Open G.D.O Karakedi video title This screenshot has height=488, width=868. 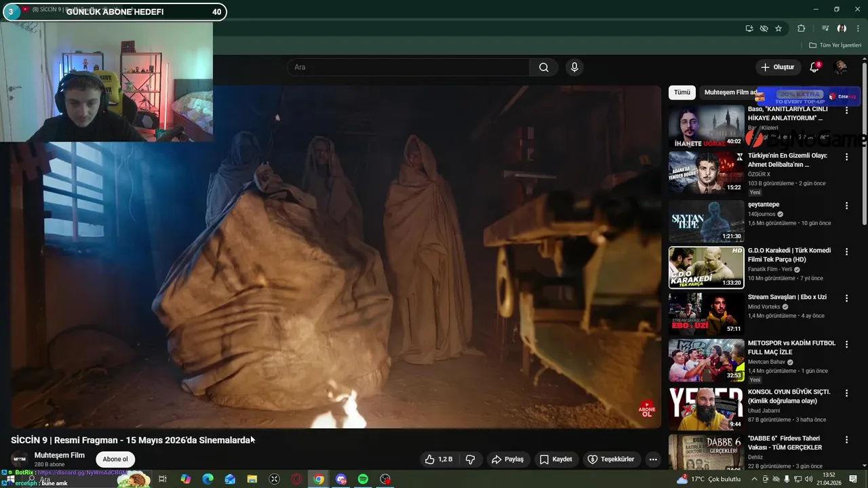[x=789, y=255]
